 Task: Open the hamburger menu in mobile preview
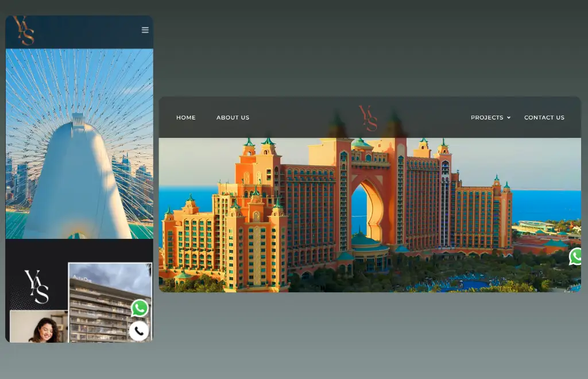point(145,30)
